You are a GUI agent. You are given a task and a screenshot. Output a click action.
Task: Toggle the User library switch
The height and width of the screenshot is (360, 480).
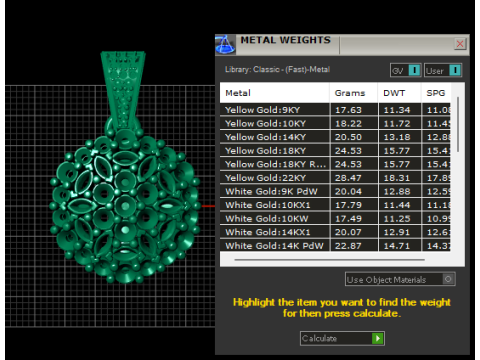tap(443, 70)
